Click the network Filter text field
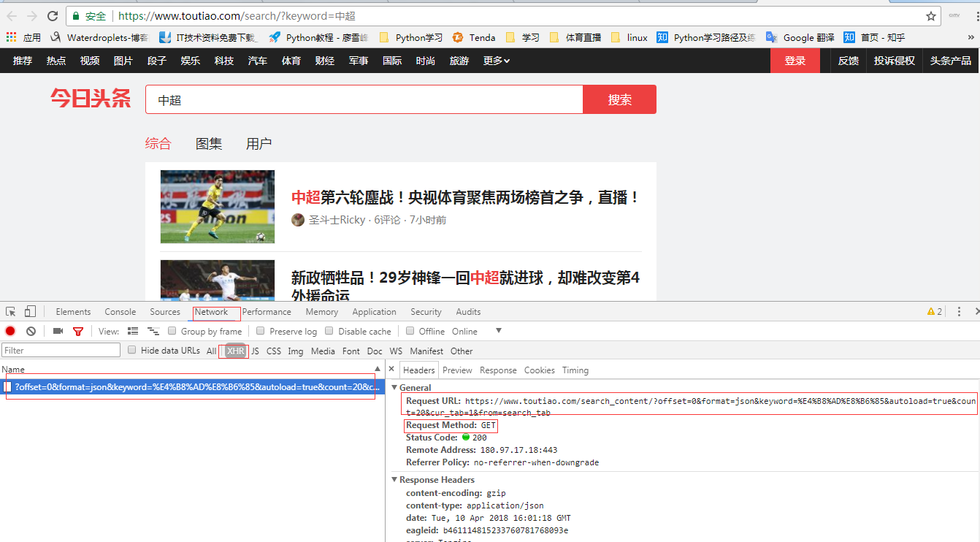The height and width of the screenshot is (542, 980). tap(61, 351)
